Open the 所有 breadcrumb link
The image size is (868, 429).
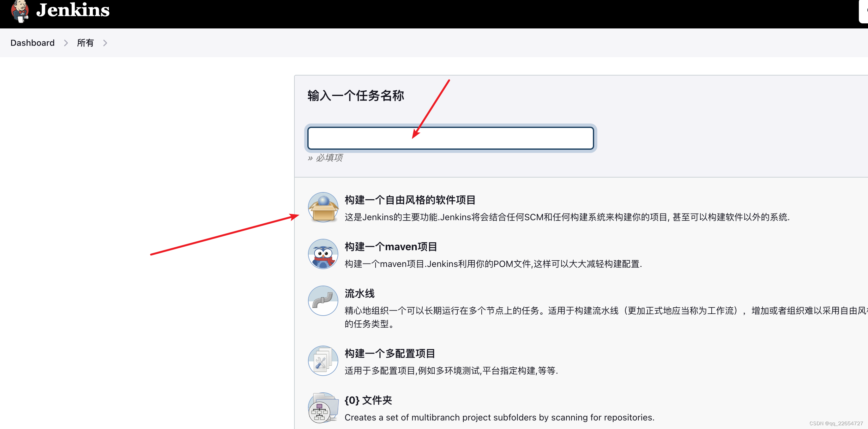(85, 43)
